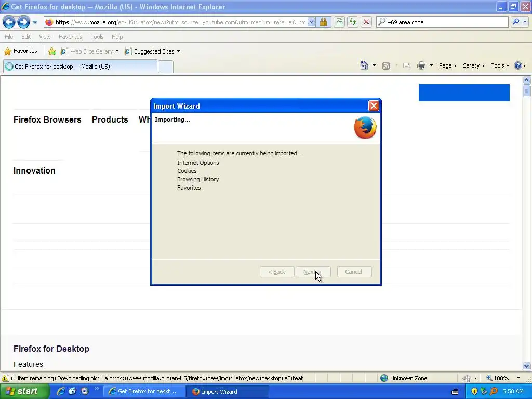
Task: Open the Tools command bar menu
Action: (x=500, y=65)
